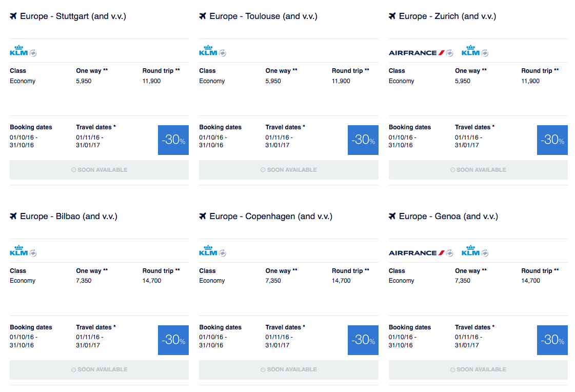This screenshot has width=575, height=392.
Task: Click the airplane icon beside Europe - Stuttgart
Action: point(14,16)
